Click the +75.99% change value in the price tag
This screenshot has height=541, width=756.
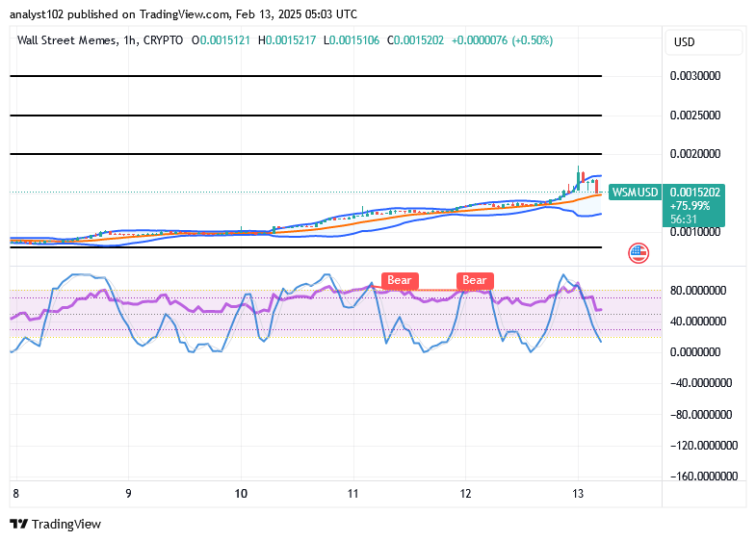tap(690, 206)
